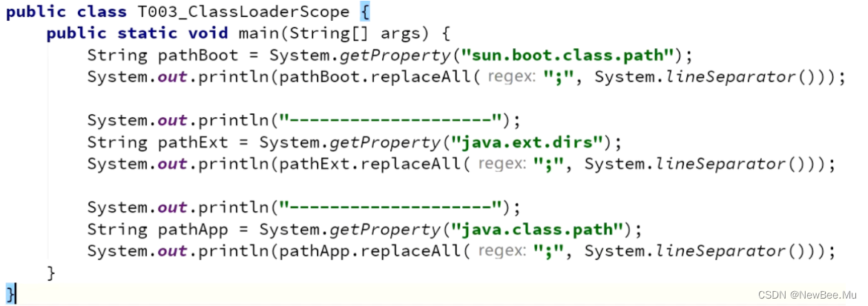Image resolution: width=868 pixels, height=306 pixels.
Task: Click pathBoot.replaceAll call
Action: (x=379, y=78)
